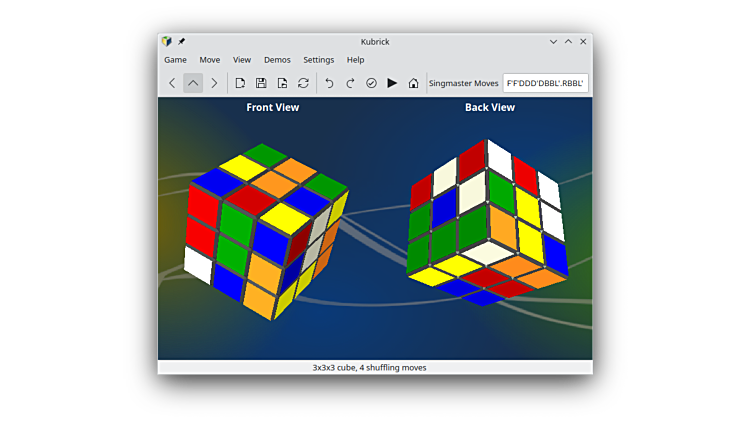Start a new puzzle with the blank-page icon

pyautogui.click(x=240, y=83)
